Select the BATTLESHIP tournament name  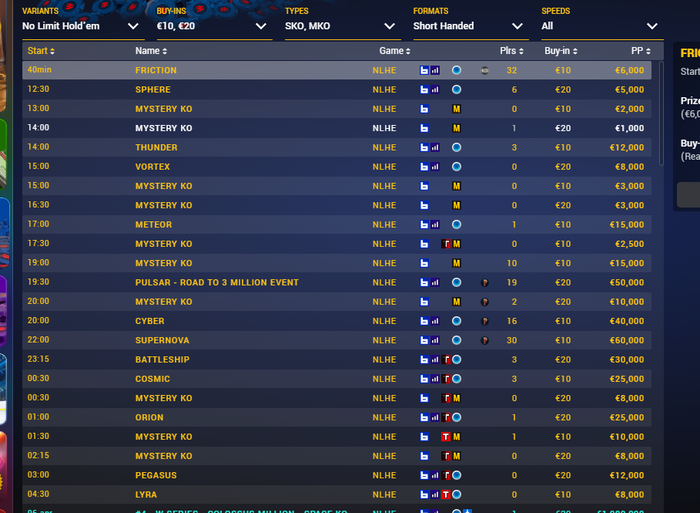(162, 359)
